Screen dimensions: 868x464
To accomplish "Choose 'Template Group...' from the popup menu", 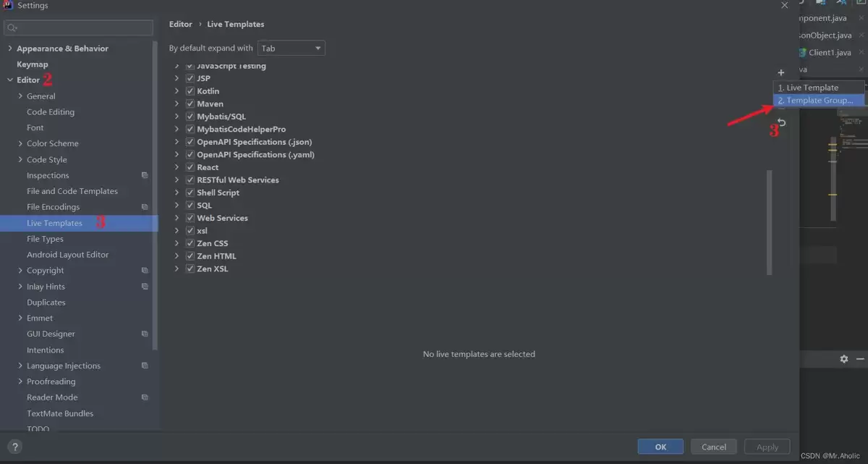I will 819,101.
